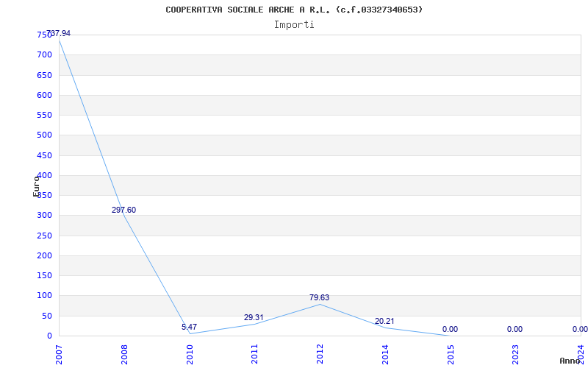Click the Euro y-axis title
The width and height of the screenshot is (588, 368).
click(x=36, y=186)
